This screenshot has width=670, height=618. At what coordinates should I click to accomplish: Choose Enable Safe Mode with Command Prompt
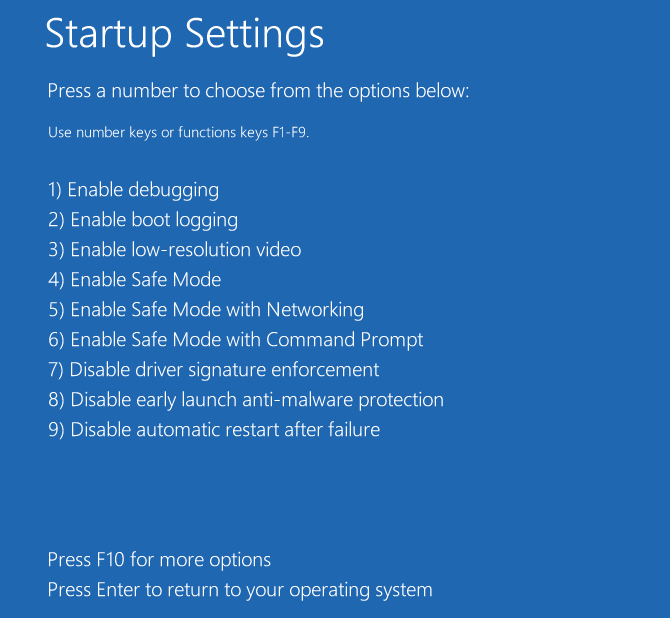pyautogui.click(x=235, y=340)
